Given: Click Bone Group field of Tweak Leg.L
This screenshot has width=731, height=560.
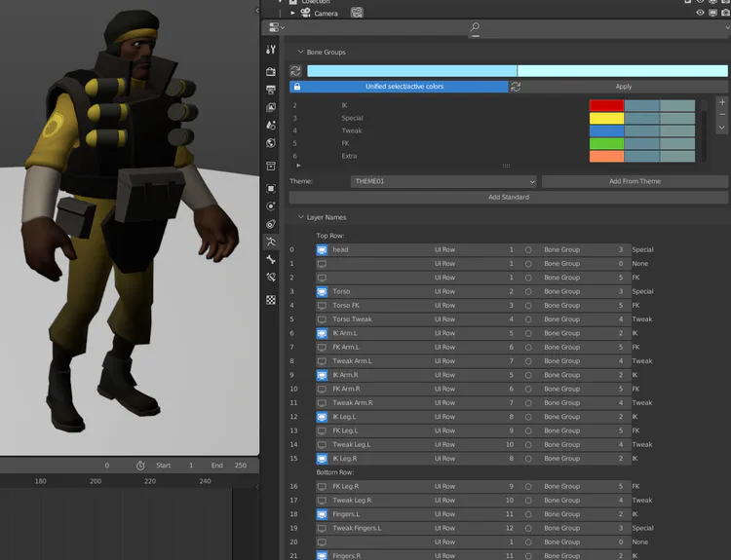Looking at the screenshot, I should (x=583, y=445).
